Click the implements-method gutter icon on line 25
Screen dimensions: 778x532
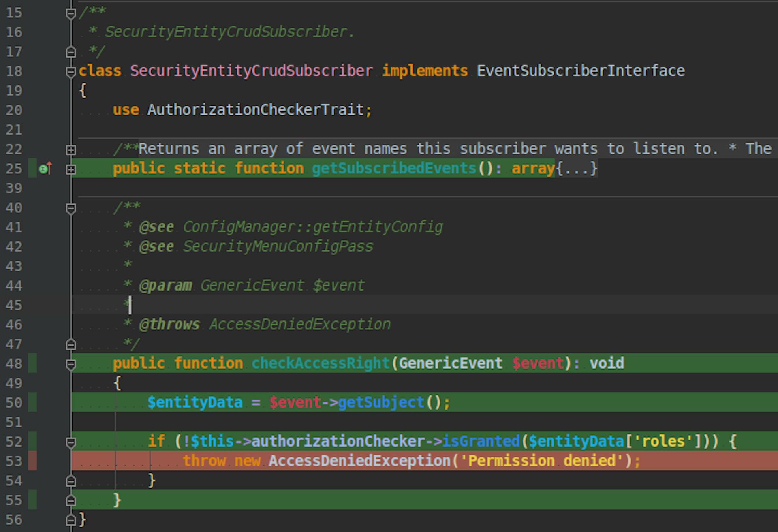click(45, 169)
